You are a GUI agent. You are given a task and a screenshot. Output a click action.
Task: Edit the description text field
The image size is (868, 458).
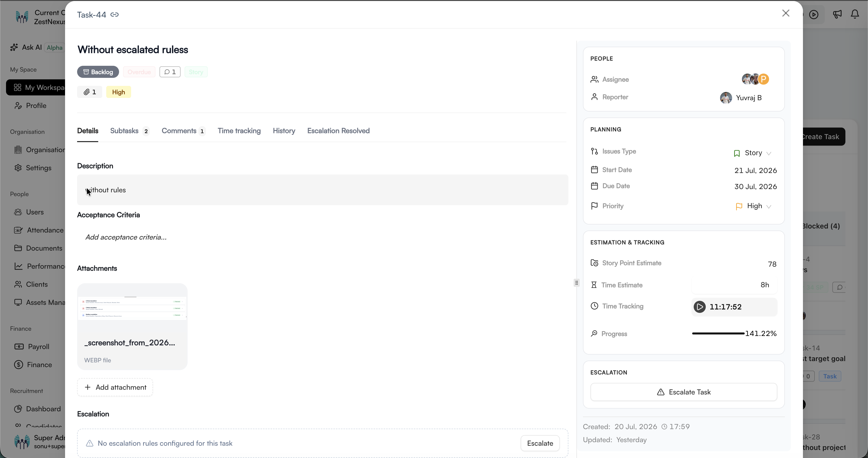coord(322,190)
